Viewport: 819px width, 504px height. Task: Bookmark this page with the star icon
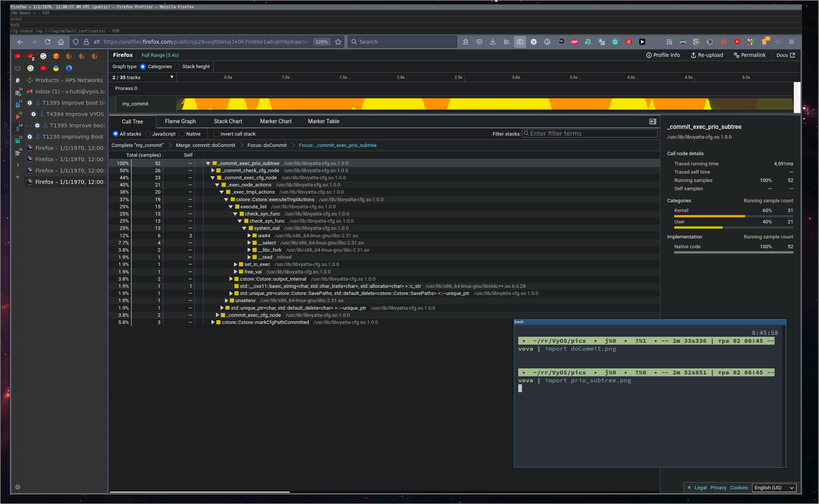338,42
